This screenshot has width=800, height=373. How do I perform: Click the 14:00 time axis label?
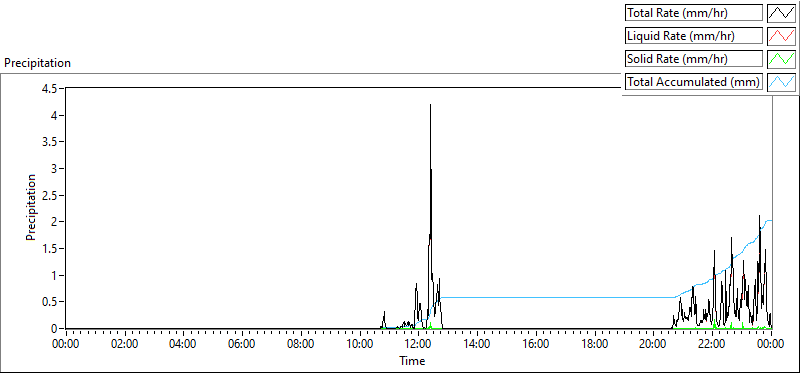(x=477, y=344)
